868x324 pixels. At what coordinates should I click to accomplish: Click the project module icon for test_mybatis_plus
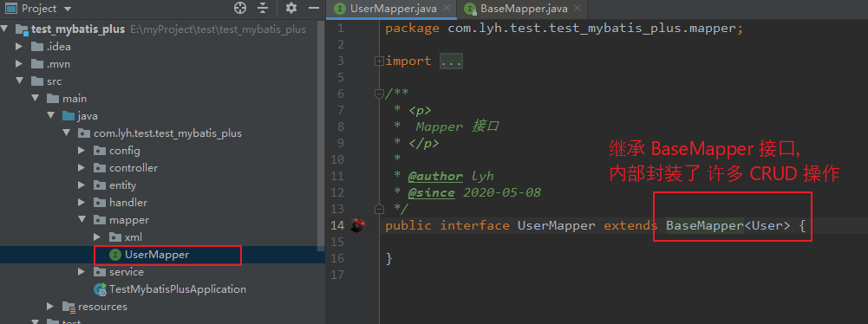point(23,29)
